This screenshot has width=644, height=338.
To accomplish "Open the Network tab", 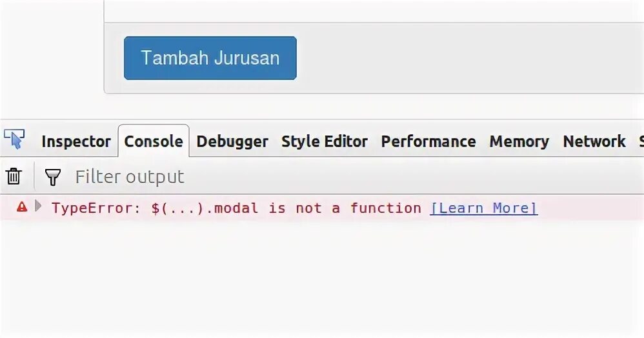I will [594, 141].
